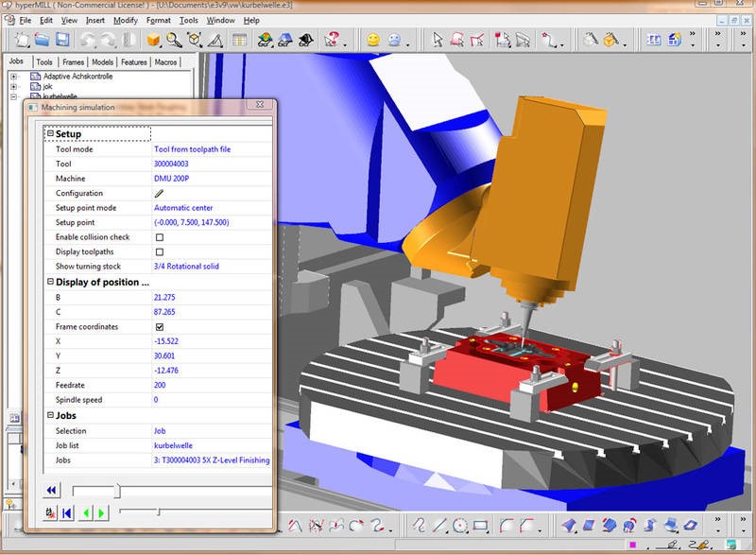Click the red question mark help icon
This screenshot has width=756, height=555.
click(332, 40)
